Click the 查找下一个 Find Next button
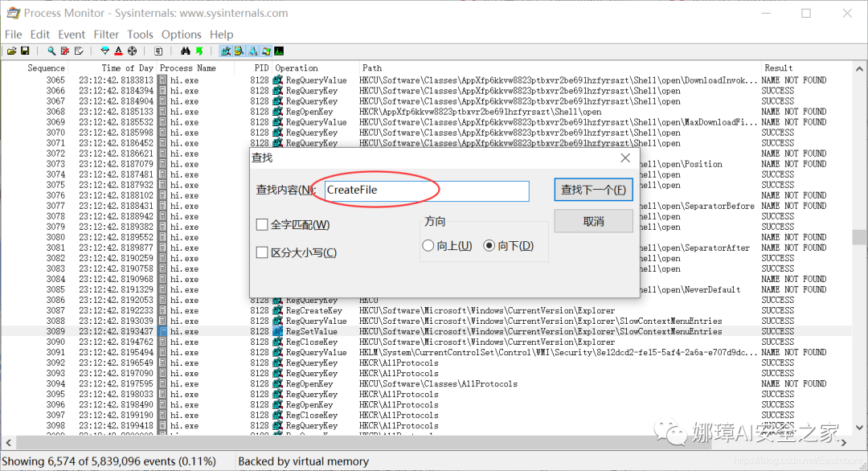The width and height of the screenshot is (868, 471). (592, 190)
